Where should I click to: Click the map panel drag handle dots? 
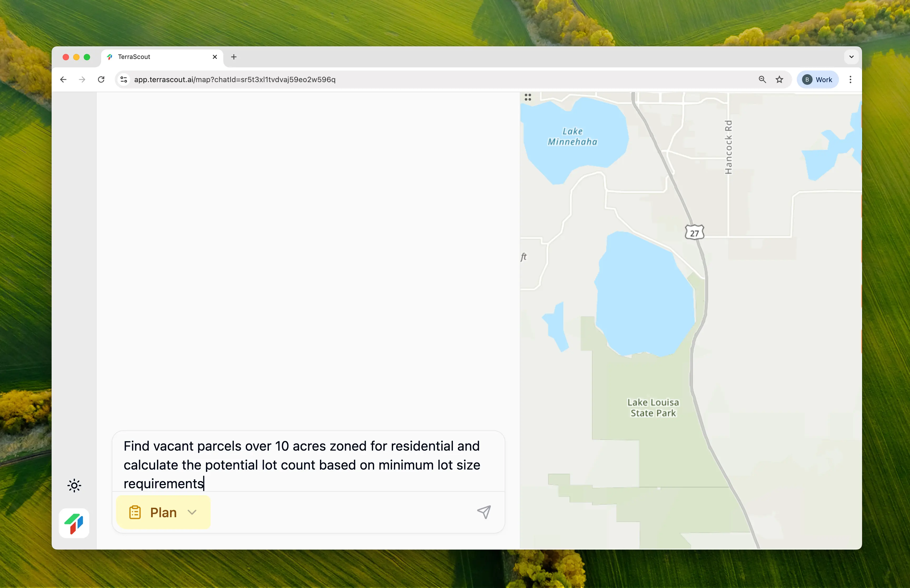[528, 97]
